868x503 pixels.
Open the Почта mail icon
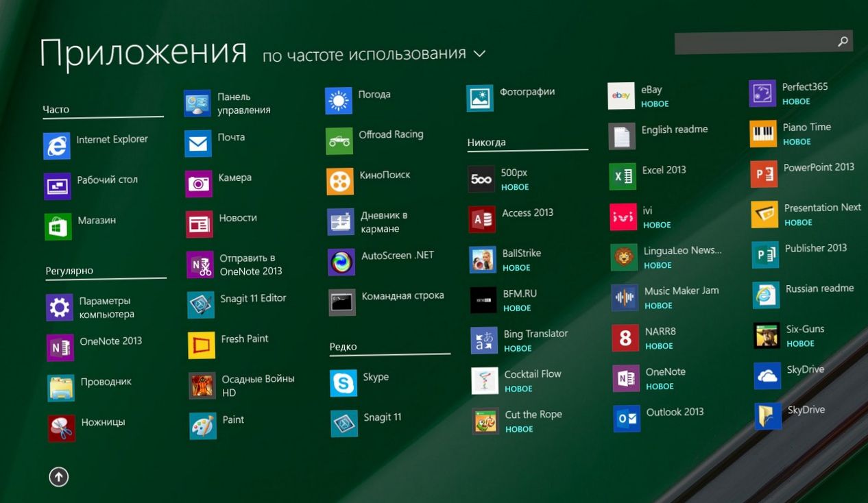coord(198,144)
